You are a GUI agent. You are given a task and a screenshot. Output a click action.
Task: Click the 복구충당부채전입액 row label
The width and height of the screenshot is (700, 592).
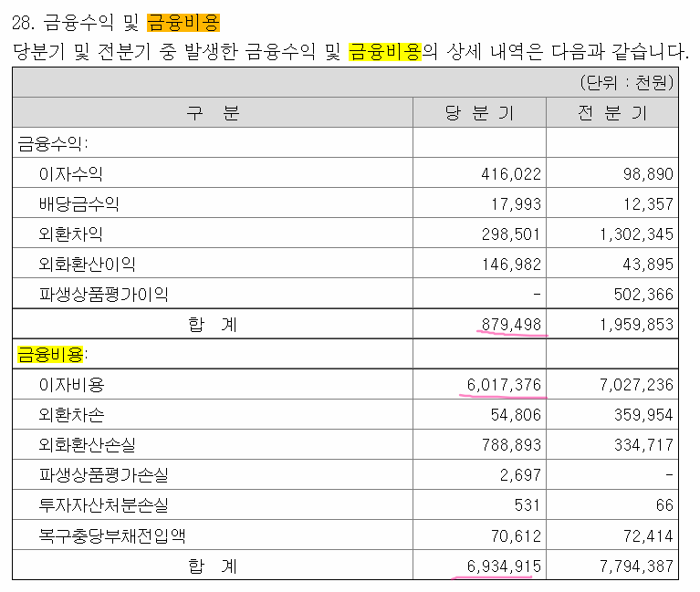(111, 535)
